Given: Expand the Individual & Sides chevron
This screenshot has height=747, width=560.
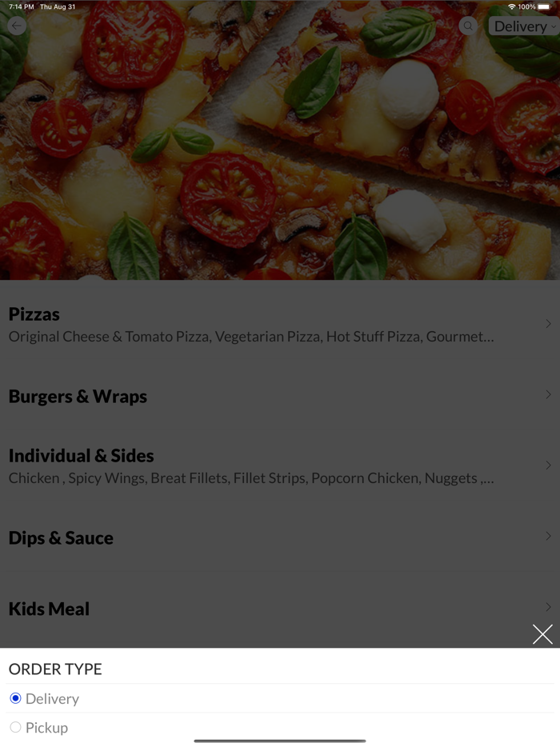Looking at the screenshot, I should [x=548, y=465].
